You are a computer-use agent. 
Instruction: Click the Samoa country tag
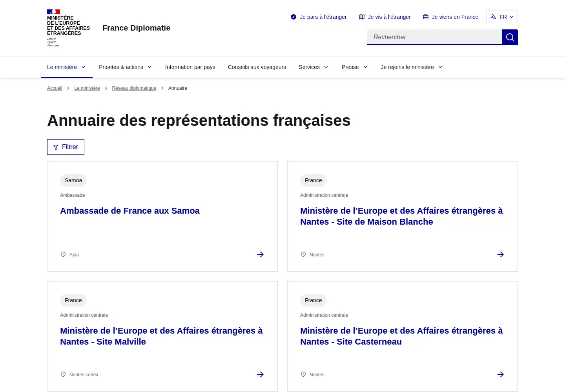[73, 180]
